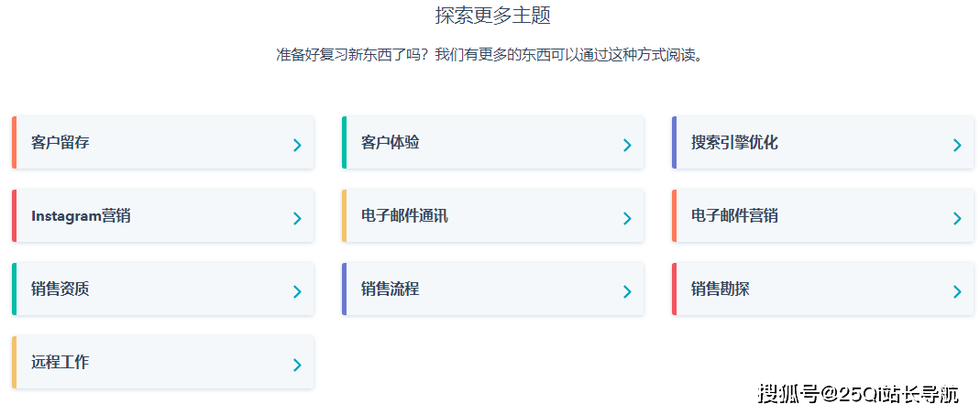Open the 销售资质 topic link

[x=60, y=289]
